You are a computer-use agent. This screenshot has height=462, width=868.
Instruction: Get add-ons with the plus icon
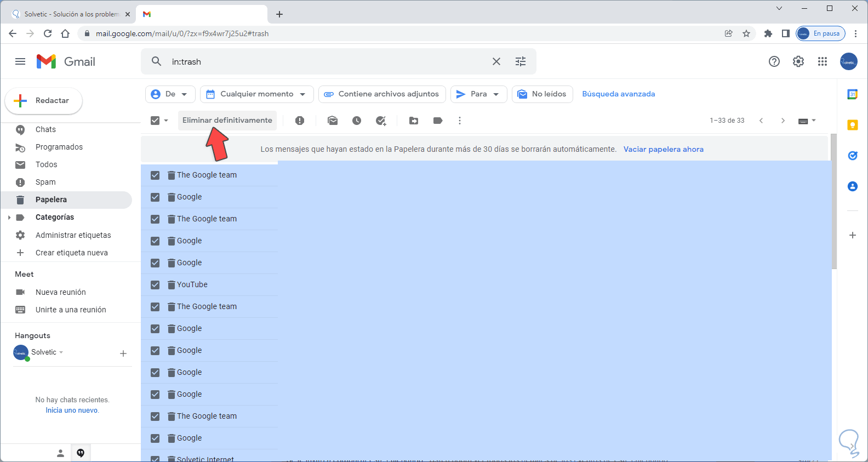(x=853, y=235)
